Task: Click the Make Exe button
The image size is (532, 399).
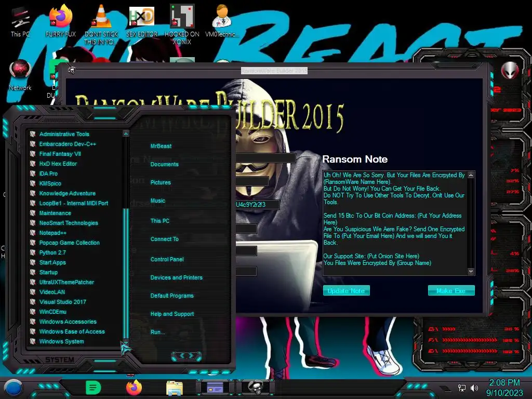Action: pyautogui.click(x=451, y=290)
